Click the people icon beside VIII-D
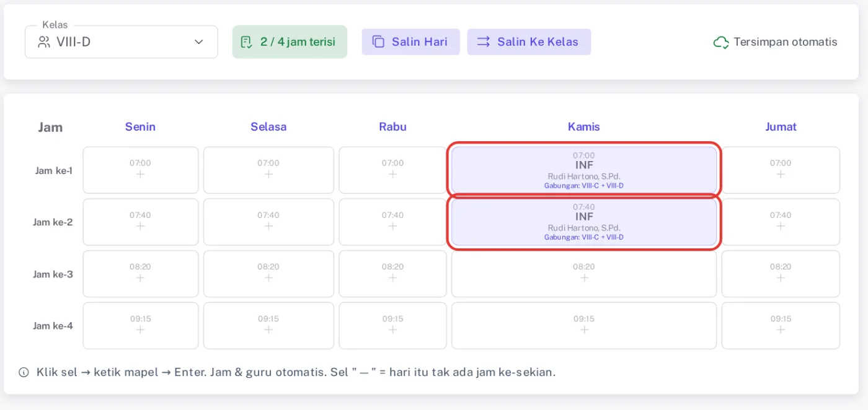868x410 pixels. [x=43, y=42]
